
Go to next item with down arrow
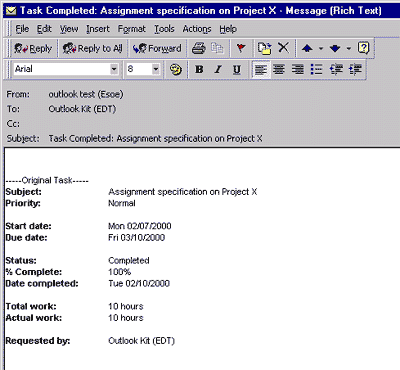[335, 49]
